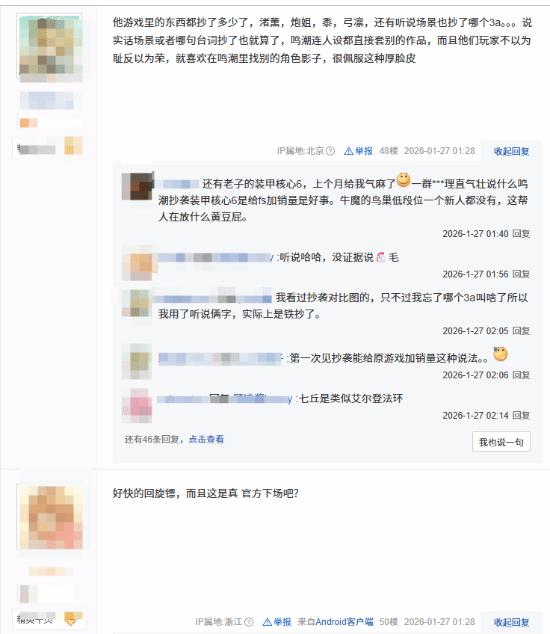Click the dark avatar of the first reply
This screenshot has width=550, height=634.
(138, 186)
